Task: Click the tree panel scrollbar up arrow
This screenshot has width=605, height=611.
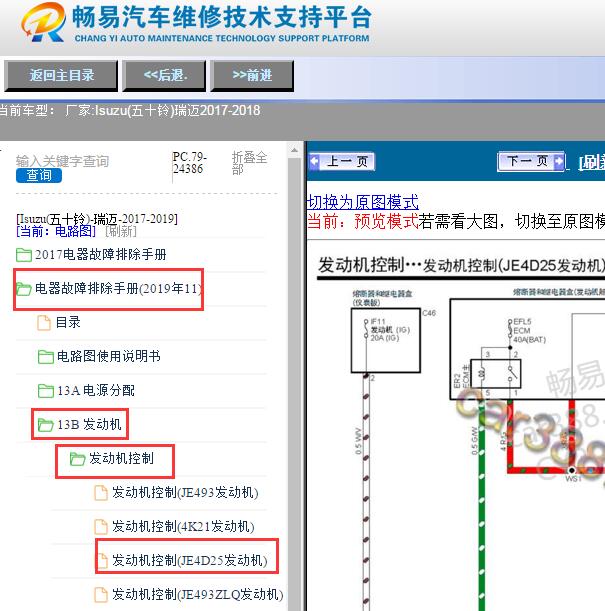Action: click(x=295, y=150)
